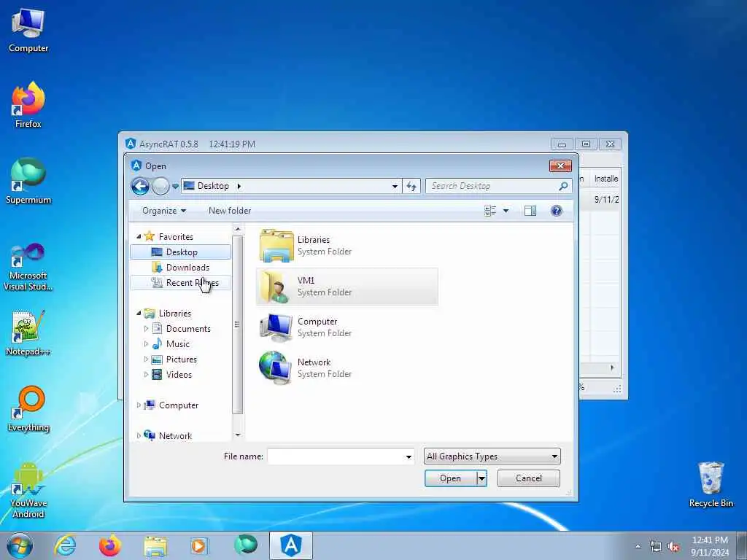Expand the Computer node in navigation pane

139,405
